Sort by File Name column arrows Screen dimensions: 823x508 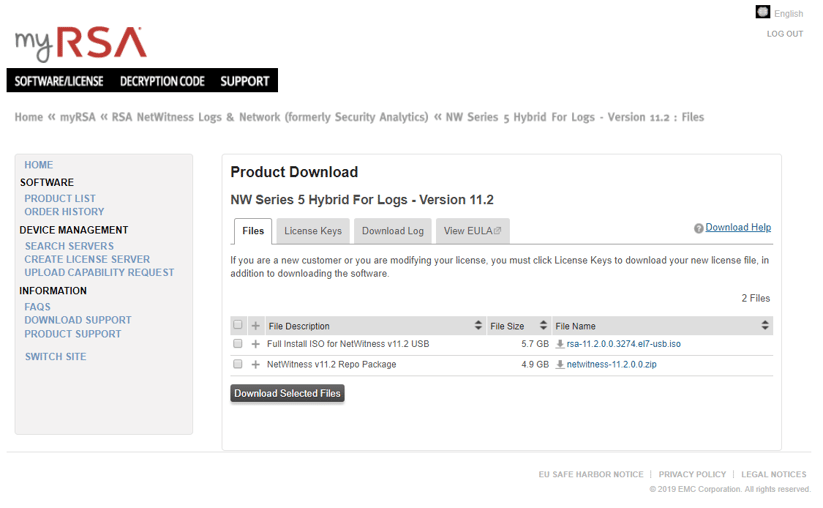click(765, 325)
